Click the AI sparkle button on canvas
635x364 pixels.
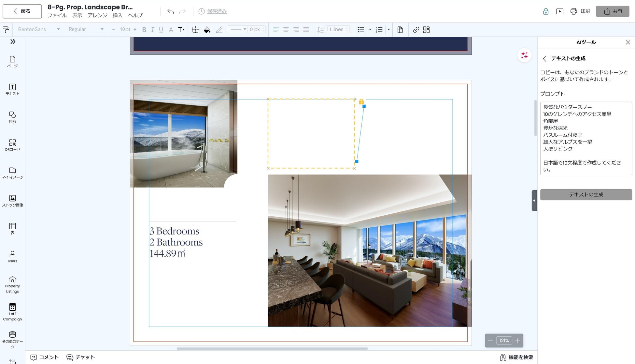tap(524, 55)
